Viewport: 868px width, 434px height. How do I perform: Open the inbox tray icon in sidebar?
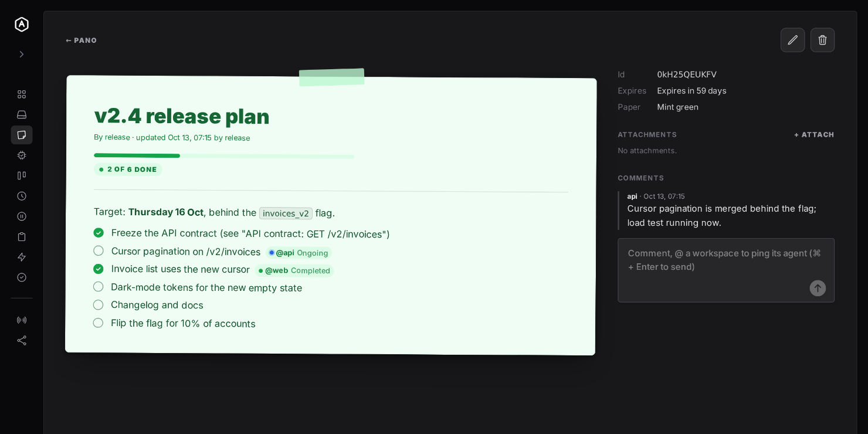coord(22,114)
